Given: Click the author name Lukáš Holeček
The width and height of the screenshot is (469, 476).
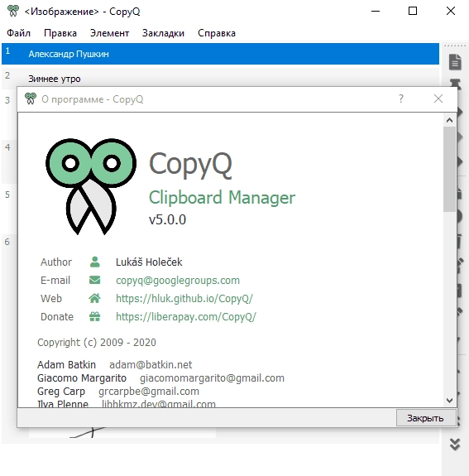Looking at the screenshot, I should pos(149,262).
